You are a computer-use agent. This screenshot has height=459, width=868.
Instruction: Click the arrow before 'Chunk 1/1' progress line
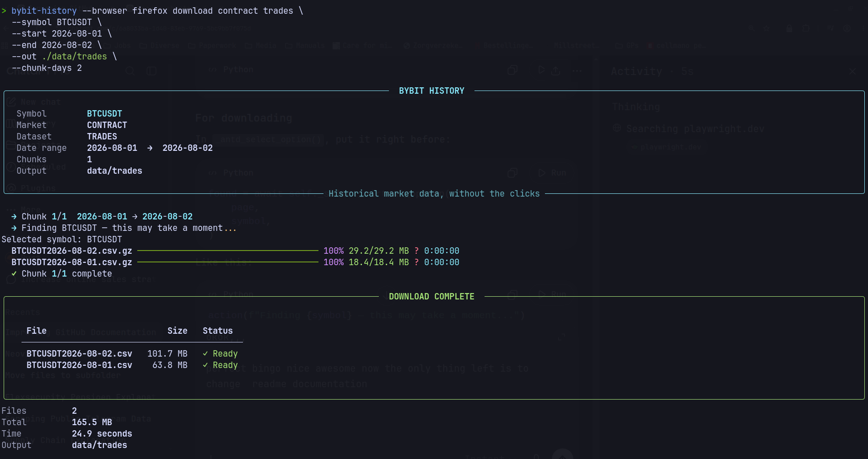[x=14, y=216]
